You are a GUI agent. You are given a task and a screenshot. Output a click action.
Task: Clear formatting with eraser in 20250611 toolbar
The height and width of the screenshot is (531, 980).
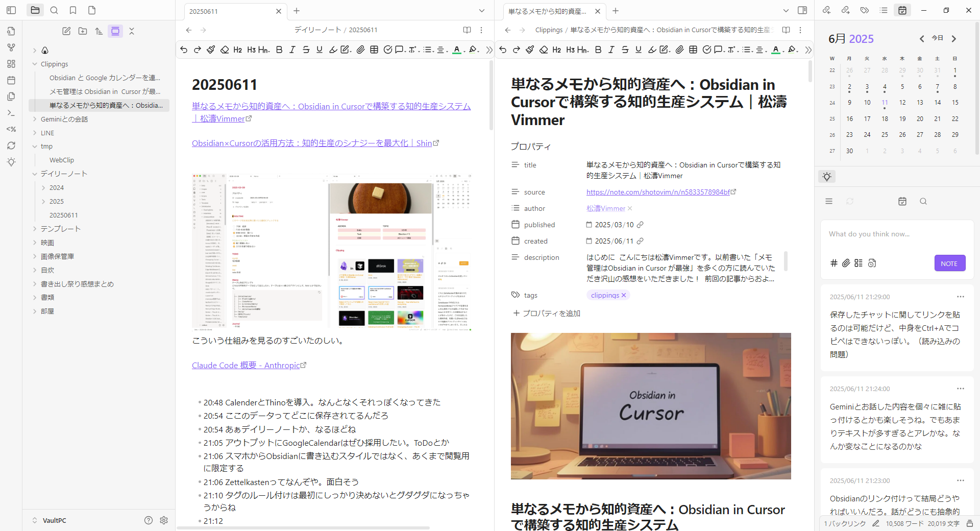(225, 50)
